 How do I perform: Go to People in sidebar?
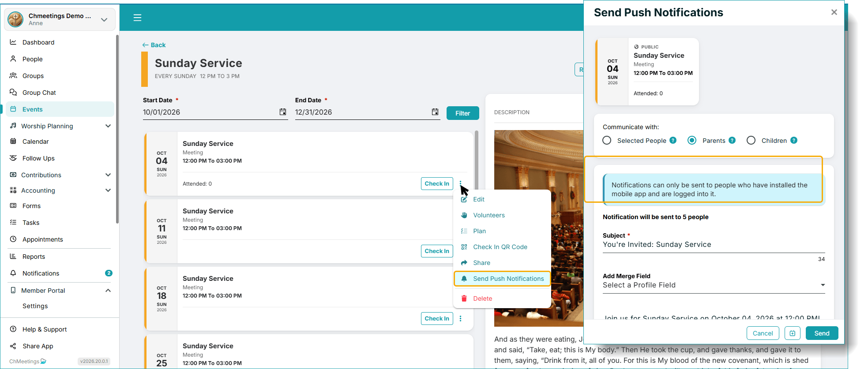(x=33, y=59)
